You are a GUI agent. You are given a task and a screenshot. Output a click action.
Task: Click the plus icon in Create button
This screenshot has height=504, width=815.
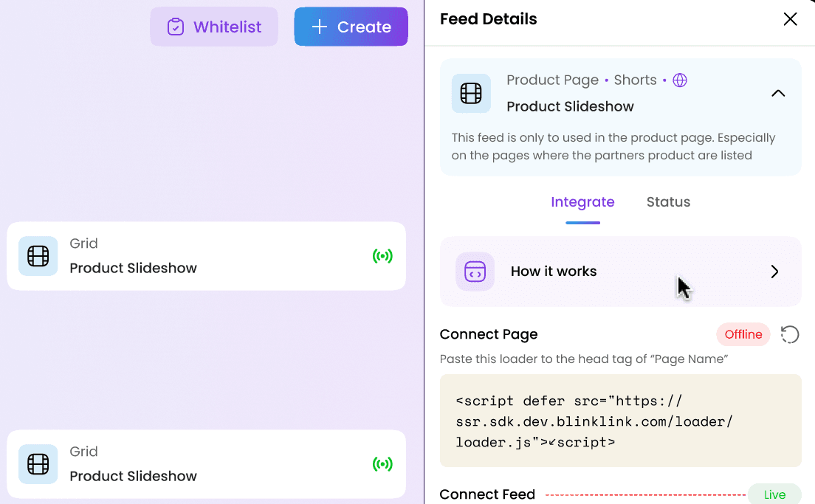pyautogui.click(x=319, y=27)
